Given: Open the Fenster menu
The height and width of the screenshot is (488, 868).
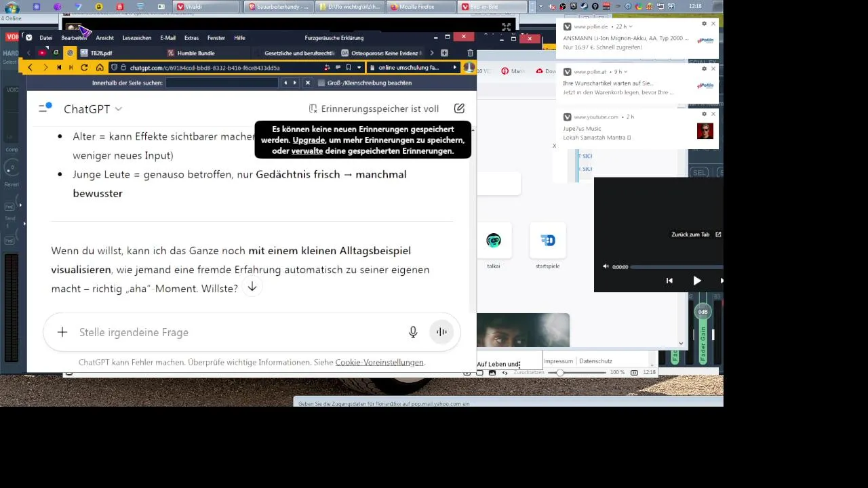Looking at the screenshot, I should pyautogui.click(x=216, y=38).
